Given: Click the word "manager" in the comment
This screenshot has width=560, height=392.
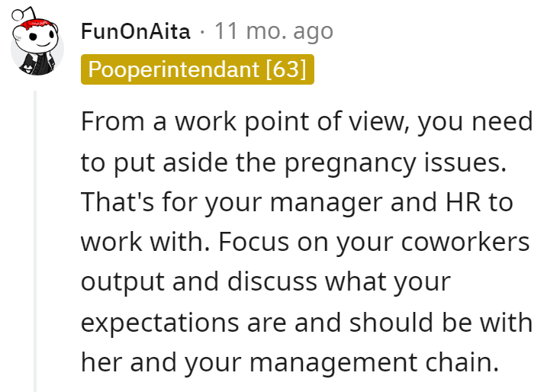Looking at the screenshot, I should pos(326,203).
